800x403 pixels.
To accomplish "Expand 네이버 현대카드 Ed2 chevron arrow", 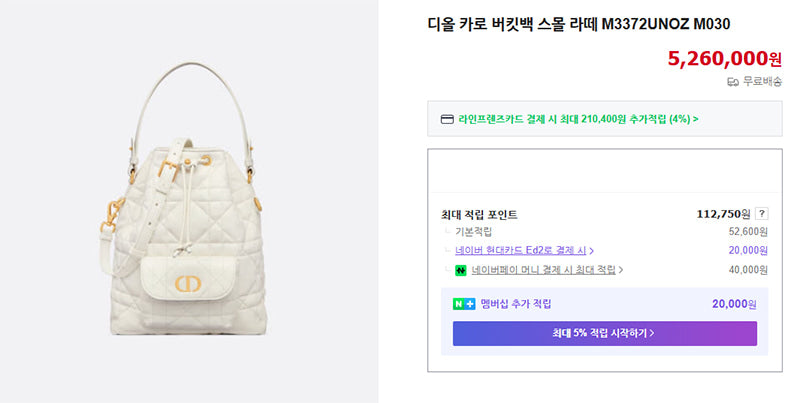I will (591, 251).
